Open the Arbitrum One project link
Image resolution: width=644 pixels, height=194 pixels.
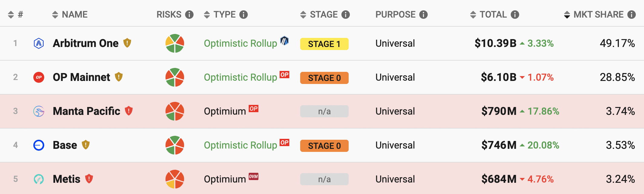[x=86, y=43]
